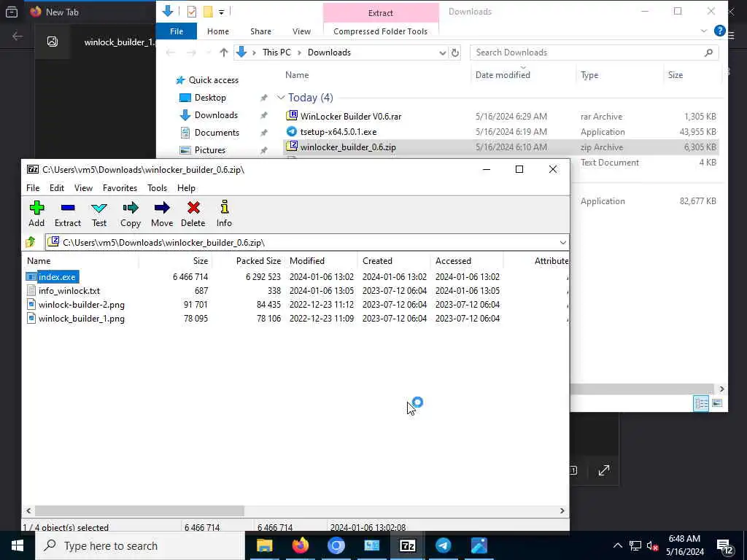Screen dimensions: 747x560
Task: Delete the selected file with the Delete button
Action: [x=193, y=214]
